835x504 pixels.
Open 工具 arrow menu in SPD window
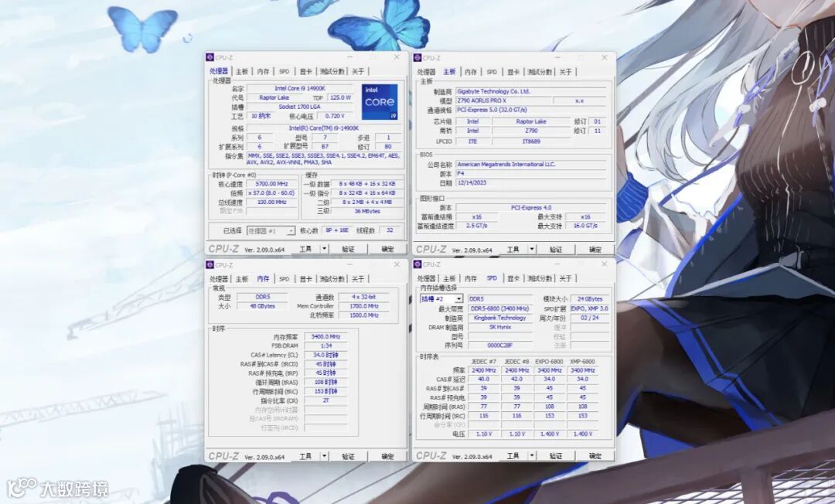(531, 455)
